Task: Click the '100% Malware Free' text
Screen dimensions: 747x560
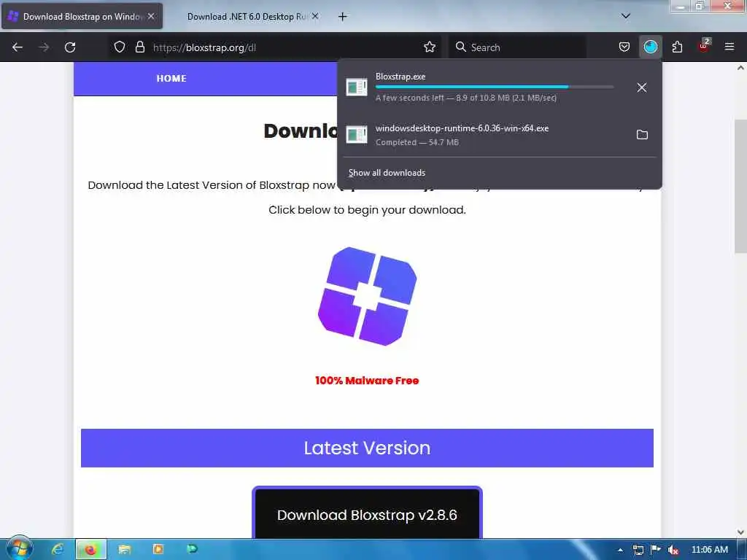Action: pyautogui.click(x=367, y=381)
